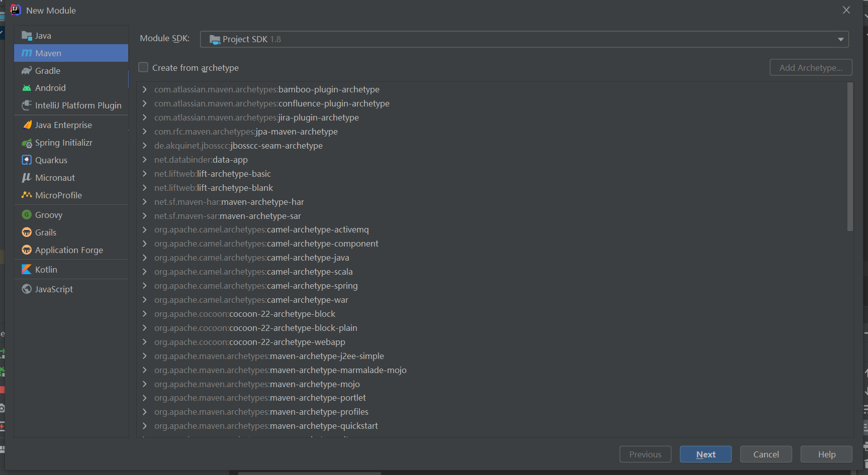This screenshot has height=475, width=868.
Task: Select maven-archetype-sar row
Action: click(492, 216)
